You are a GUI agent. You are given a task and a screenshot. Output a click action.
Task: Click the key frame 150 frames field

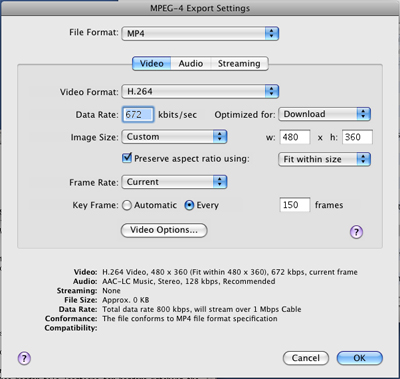pyautogui.click(x=295, y=205)
